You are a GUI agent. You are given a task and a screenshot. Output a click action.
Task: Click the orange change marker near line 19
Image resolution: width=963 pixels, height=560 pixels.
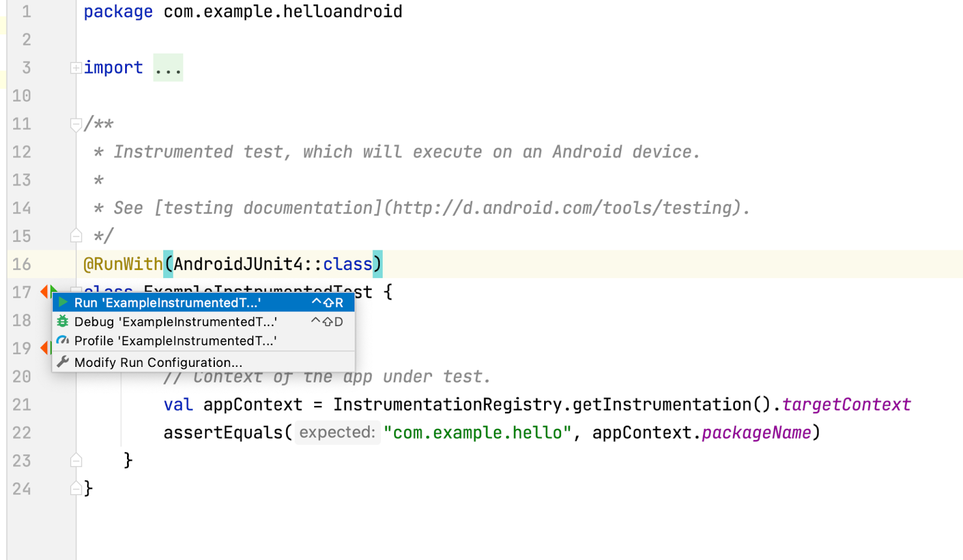43,349
